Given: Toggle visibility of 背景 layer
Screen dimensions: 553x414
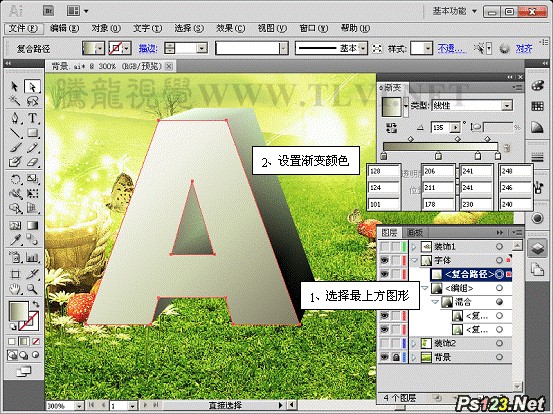Looking at the screenshot, I should (384, 357).
